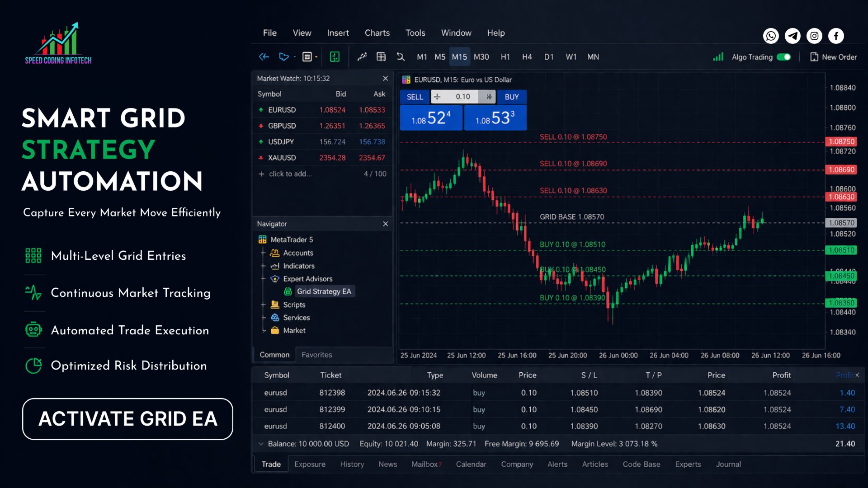Click the WhatsApp icon
868x488 pixels.
pyautogui.click(x=771, y=36)
